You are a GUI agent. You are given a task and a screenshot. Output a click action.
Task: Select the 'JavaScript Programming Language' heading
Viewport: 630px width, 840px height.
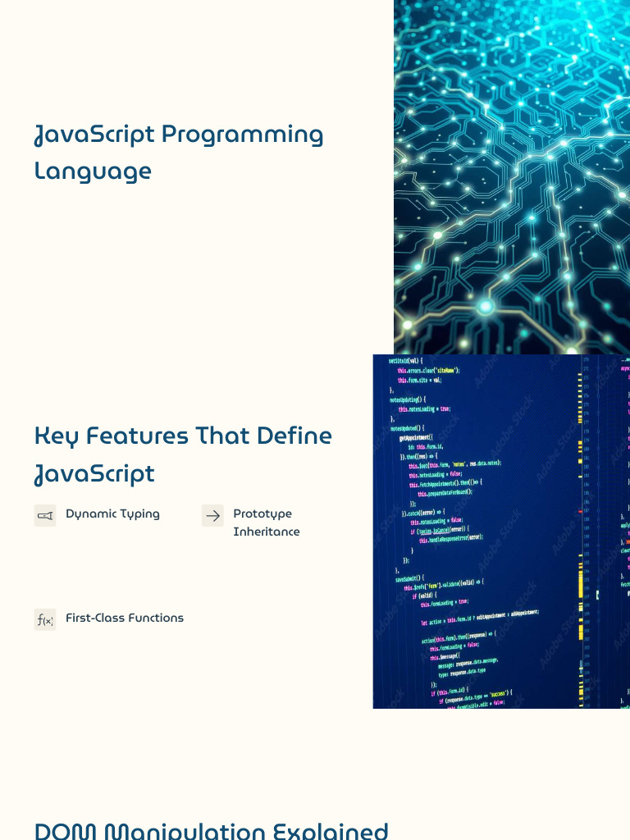point(179,153)
